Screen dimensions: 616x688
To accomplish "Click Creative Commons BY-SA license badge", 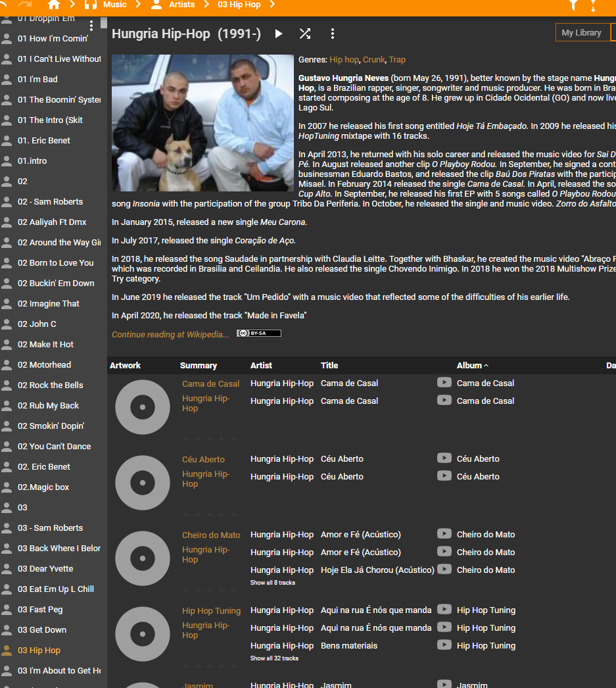I will 259,333.
